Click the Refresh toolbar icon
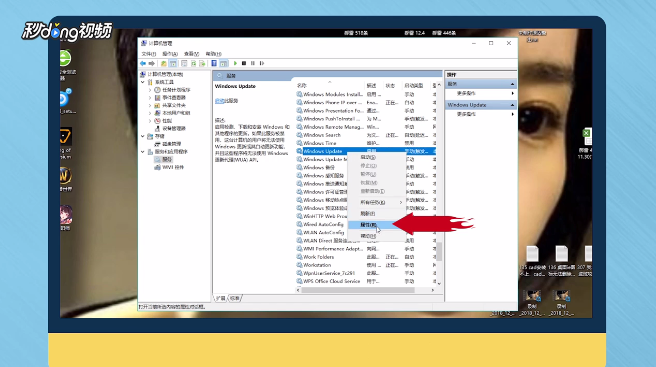656x367 pixels. point(193,63)
